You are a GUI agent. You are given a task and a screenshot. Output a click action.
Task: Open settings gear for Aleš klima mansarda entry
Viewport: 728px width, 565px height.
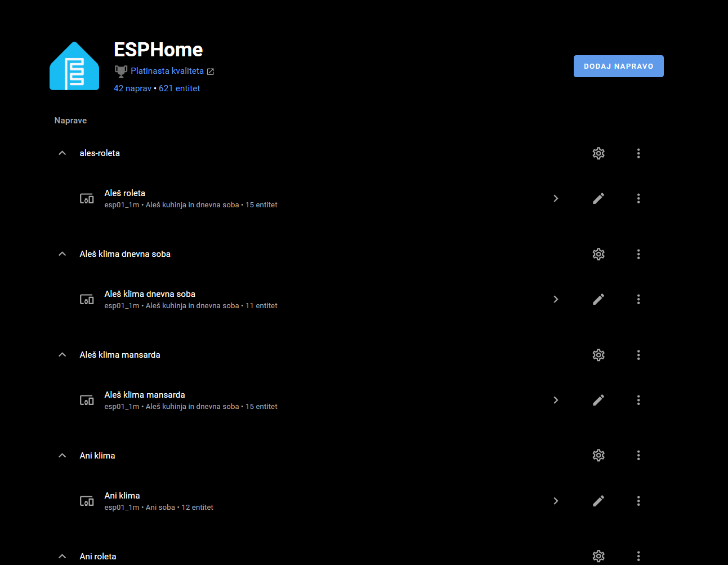[599, 355]
